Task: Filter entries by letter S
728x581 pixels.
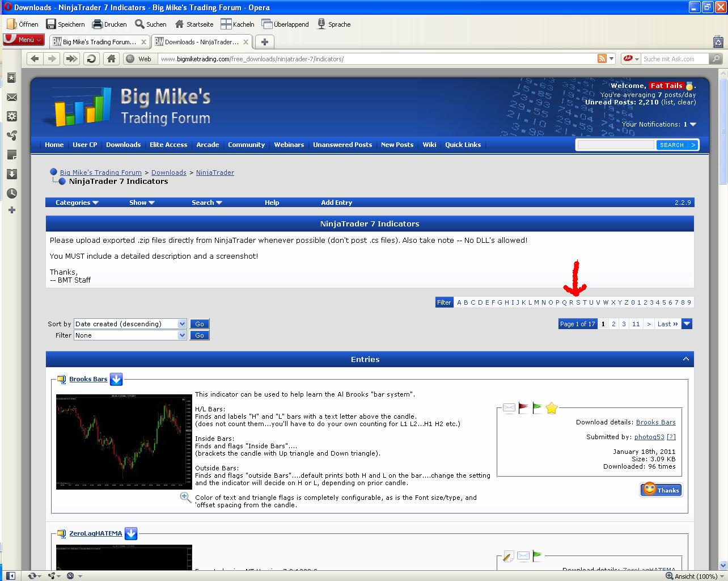Action: pos(578,302)
